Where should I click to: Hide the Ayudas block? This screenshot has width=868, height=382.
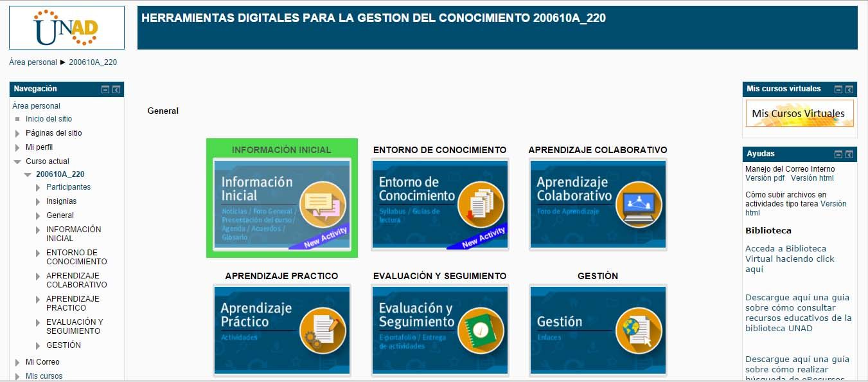838,154
